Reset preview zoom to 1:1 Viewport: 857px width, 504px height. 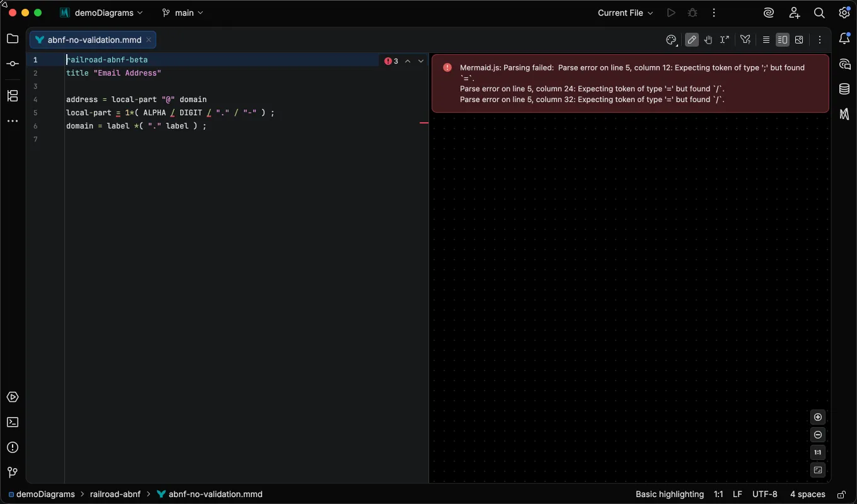(818, 452)
